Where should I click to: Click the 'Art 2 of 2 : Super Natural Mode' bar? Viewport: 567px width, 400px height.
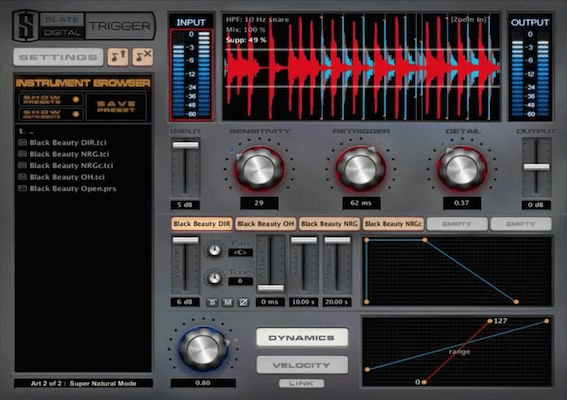tap(84, 383)
